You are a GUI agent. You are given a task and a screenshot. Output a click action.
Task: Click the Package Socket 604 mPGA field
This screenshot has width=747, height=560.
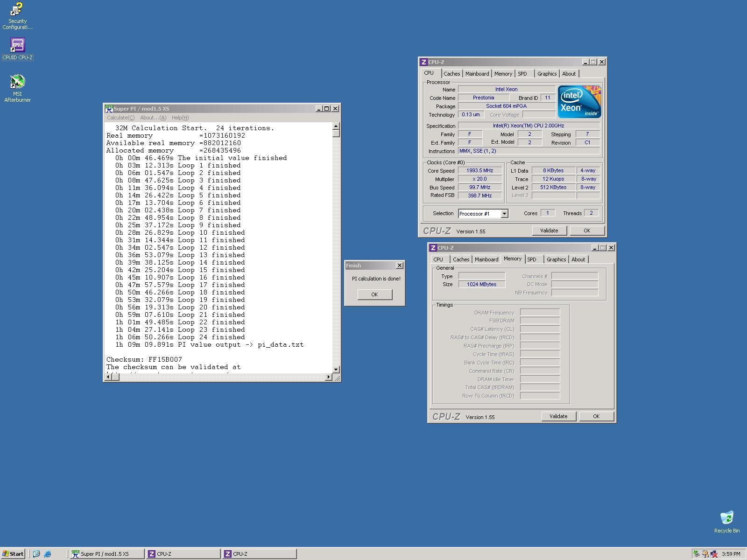(x=507, y=106)
